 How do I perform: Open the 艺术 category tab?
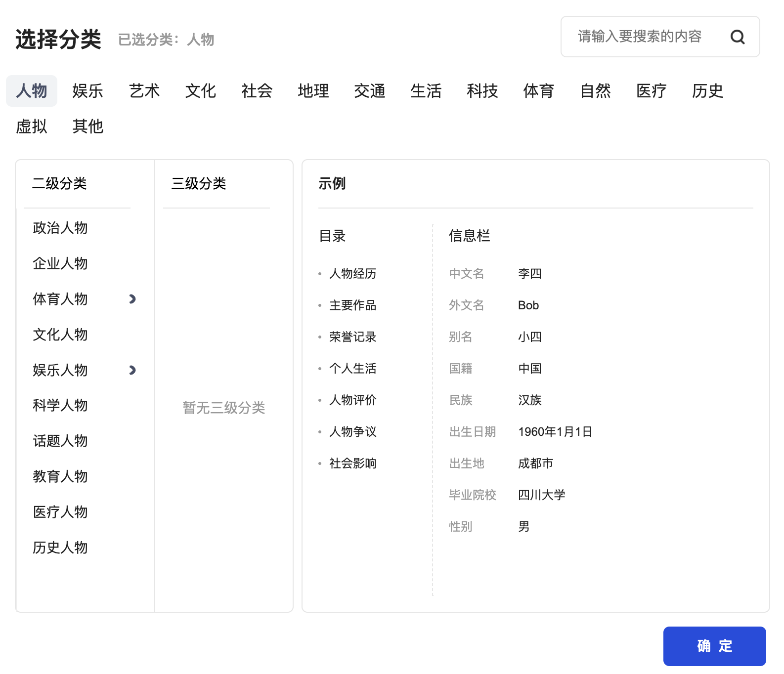click(x=144, y=91)
